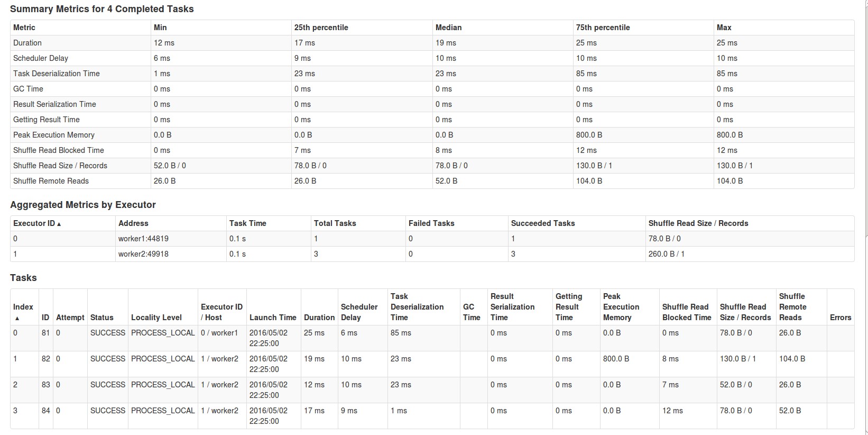Click the Tasks section heading
The image size is (868, 435).
pos(23,278)
